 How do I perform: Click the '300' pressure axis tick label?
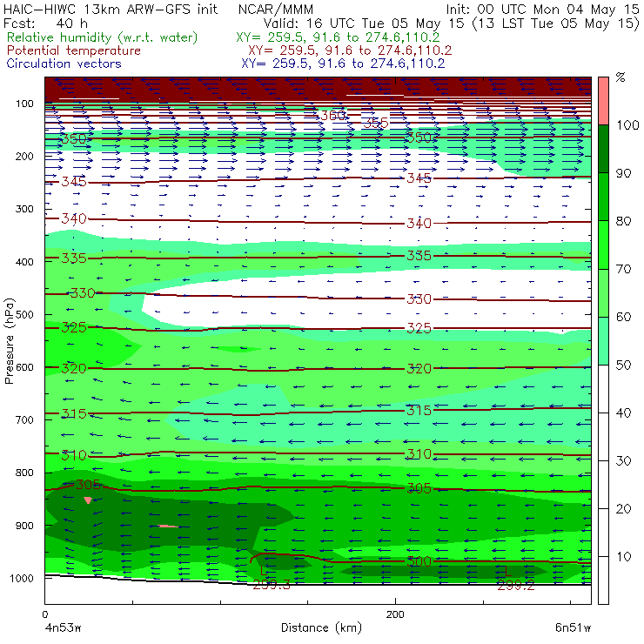point(24,209)
